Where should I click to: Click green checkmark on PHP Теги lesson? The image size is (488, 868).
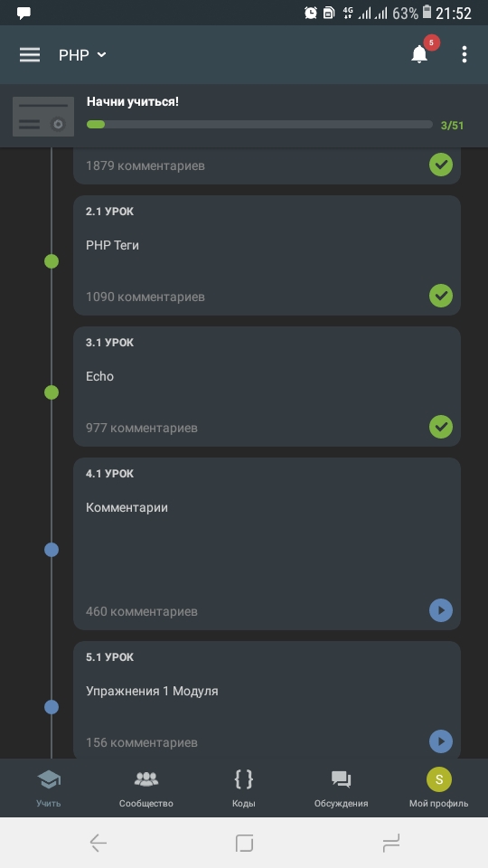pyautogui.click(x=441, y=296)
